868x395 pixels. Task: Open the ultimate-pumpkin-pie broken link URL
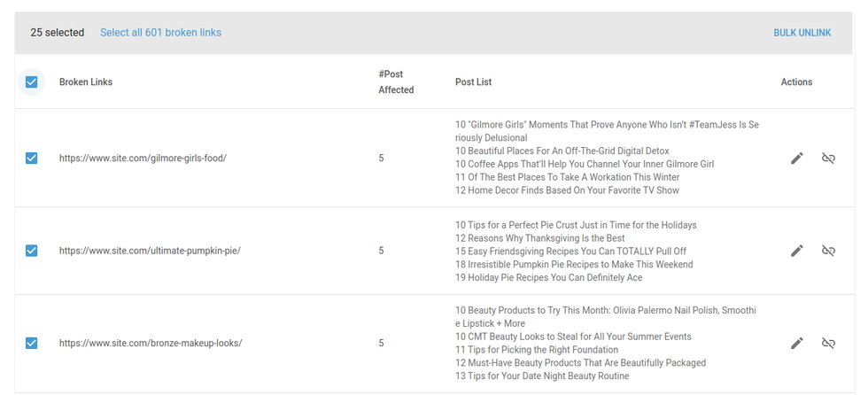tap(150, 251)
